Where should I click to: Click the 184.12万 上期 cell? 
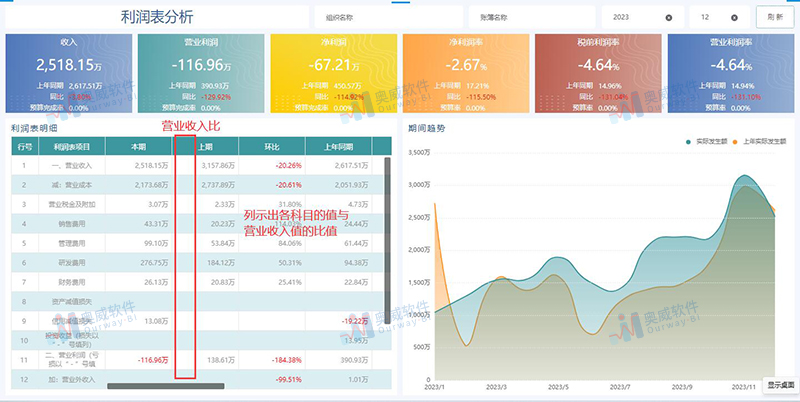click(x=221, y=263)
